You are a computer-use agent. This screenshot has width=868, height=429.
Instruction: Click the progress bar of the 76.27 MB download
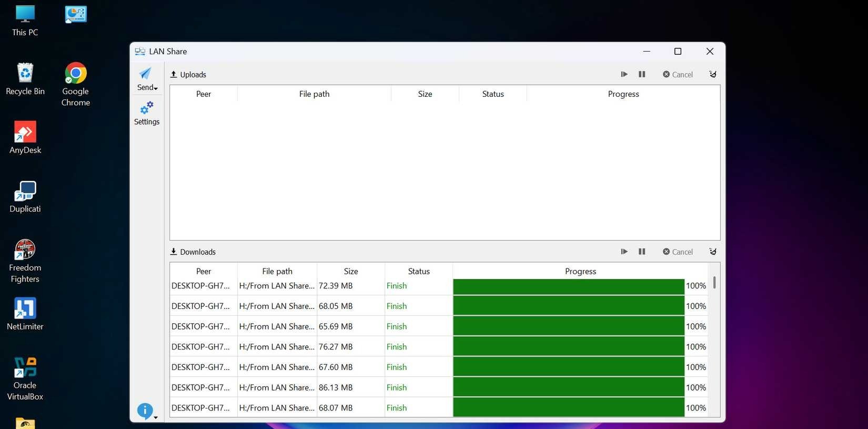[568, 347]
